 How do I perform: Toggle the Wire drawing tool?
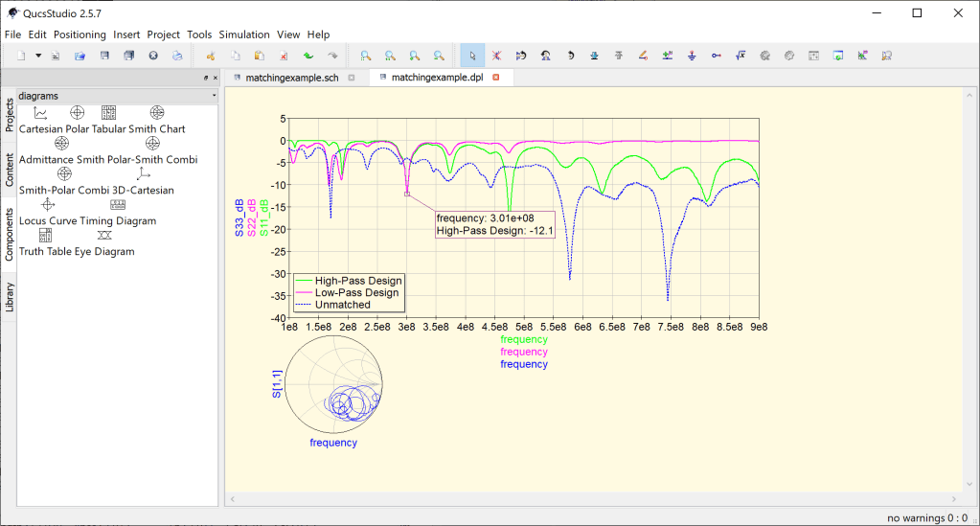pos(643,56)
